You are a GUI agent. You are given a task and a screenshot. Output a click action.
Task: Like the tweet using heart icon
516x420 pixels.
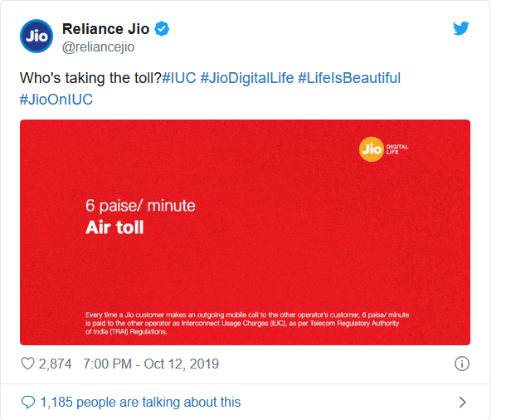tap(27, 364)
